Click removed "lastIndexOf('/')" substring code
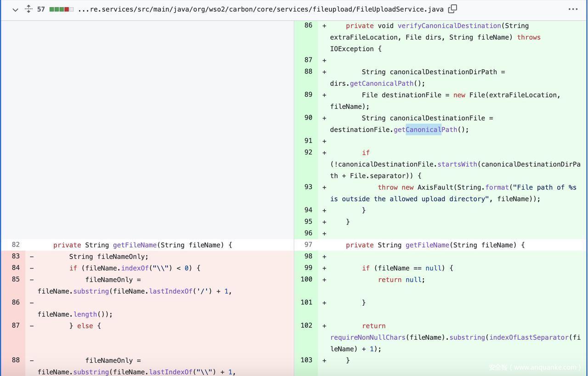Screen dimensions: 588x376 pos(135,292)
